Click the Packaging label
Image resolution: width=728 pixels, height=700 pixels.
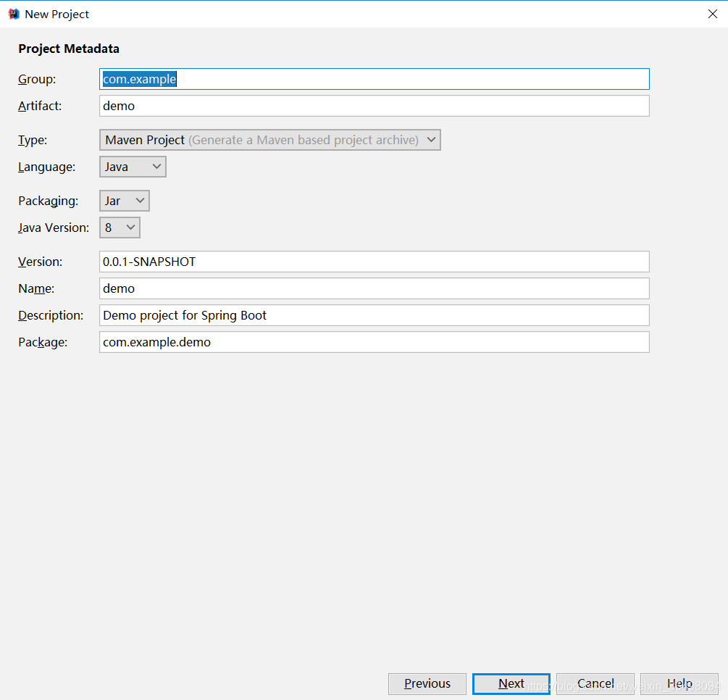pos(49,201)
